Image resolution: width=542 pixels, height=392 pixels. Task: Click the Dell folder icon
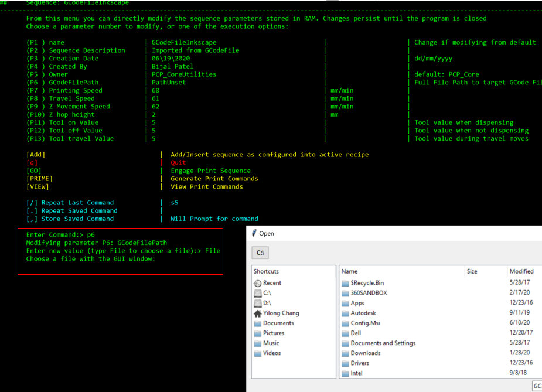coord(345,333)
